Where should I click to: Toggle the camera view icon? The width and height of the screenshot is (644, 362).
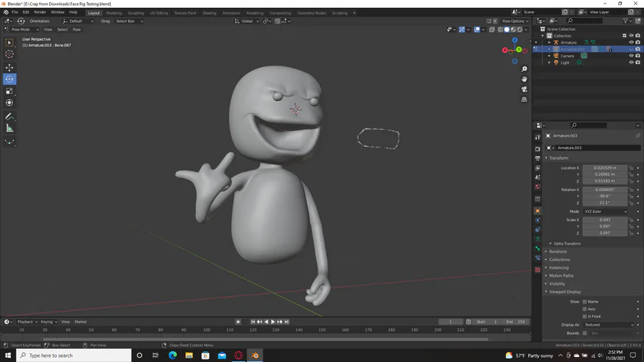524,89
